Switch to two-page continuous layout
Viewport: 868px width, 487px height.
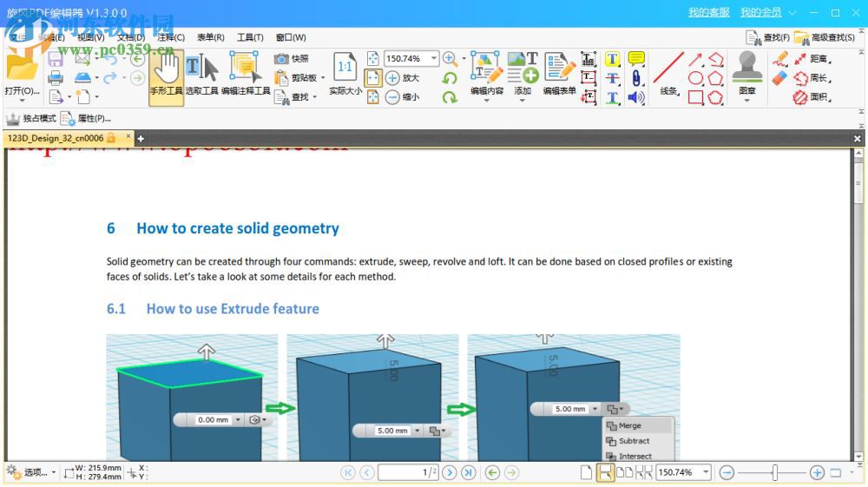[644, 472]
